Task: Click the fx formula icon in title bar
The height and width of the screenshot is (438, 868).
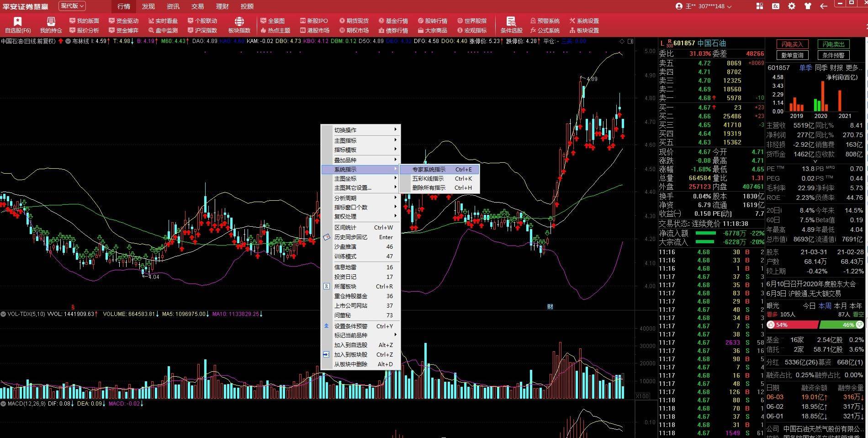Action: coord(776,6)
